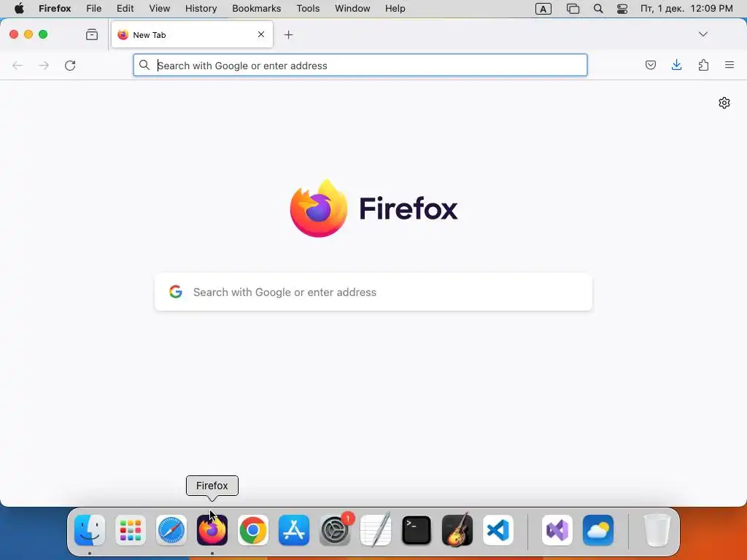This screenshot has height=560, width=747.
Task: Click the Google G icon in search box
Action: pyautogui.click(x=176, y=292)
